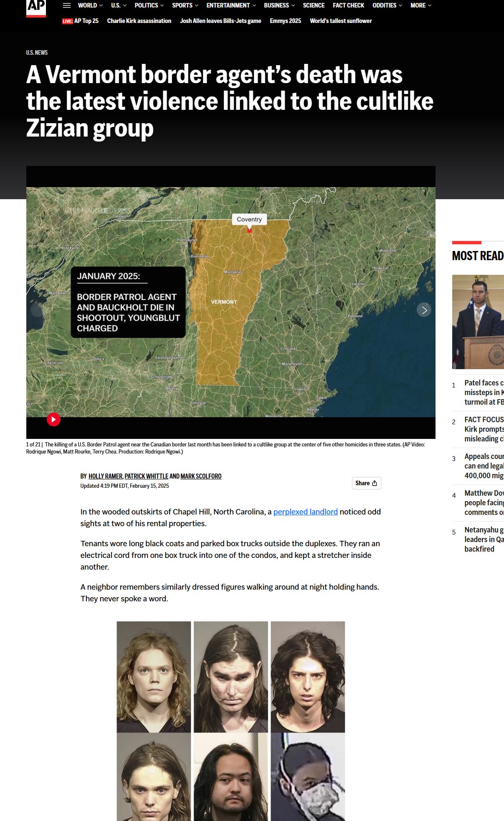Expand the Politics menu
Image resolution: width=504 pixels, height=821 pixels.
tap(149, 5)
